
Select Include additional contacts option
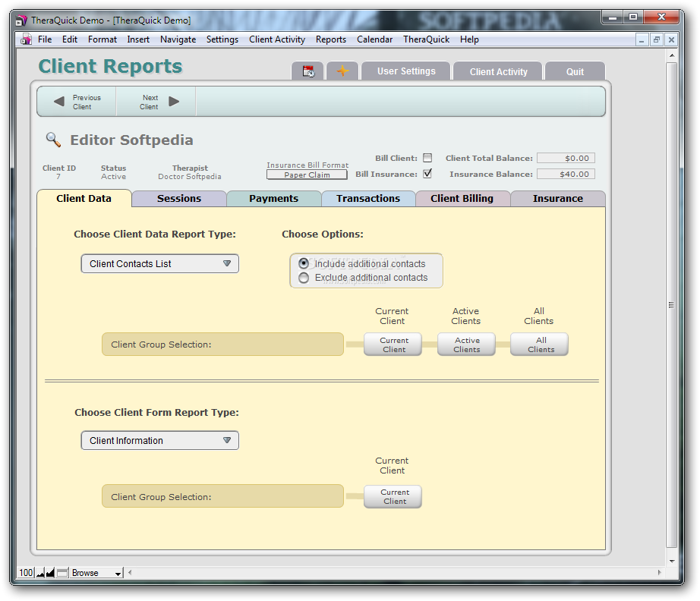click(304, 263)
